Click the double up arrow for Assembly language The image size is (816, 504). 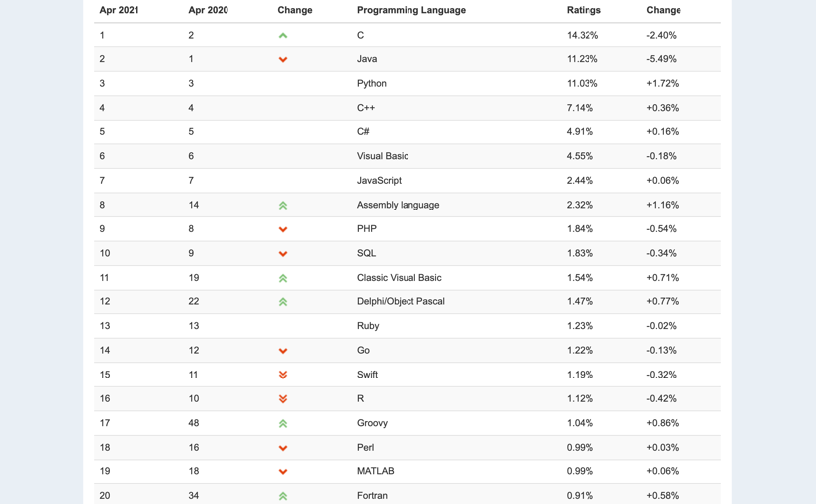[283, 206]
